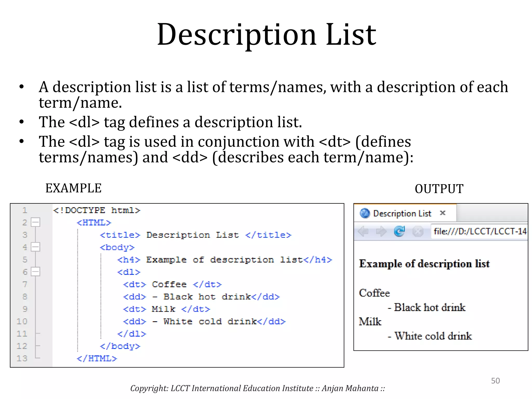Click the Milk term in browser output
Screen dimensions: 532x399
coord(370,322)
